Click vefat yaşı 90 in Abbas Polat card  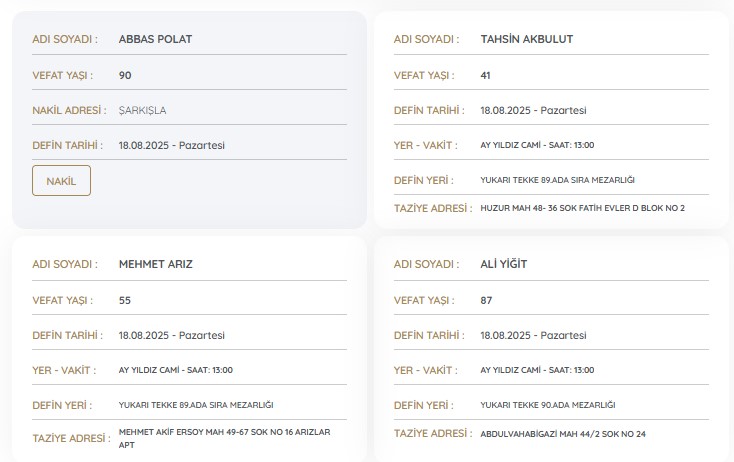tap(125, 75)
